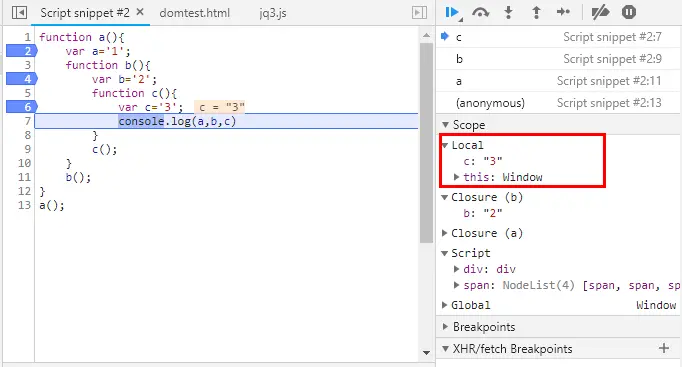Step over next function call
This screenshot has height=367, width=682.
[x=481, y=13]
